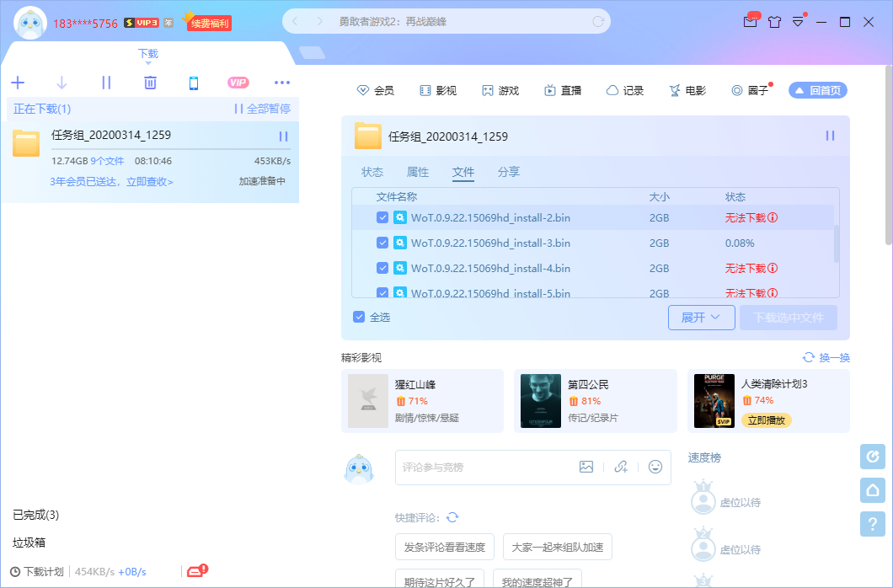Open the 影视 navigation item
Viewport: 893px width, 588px height.
tap(438, 90)
